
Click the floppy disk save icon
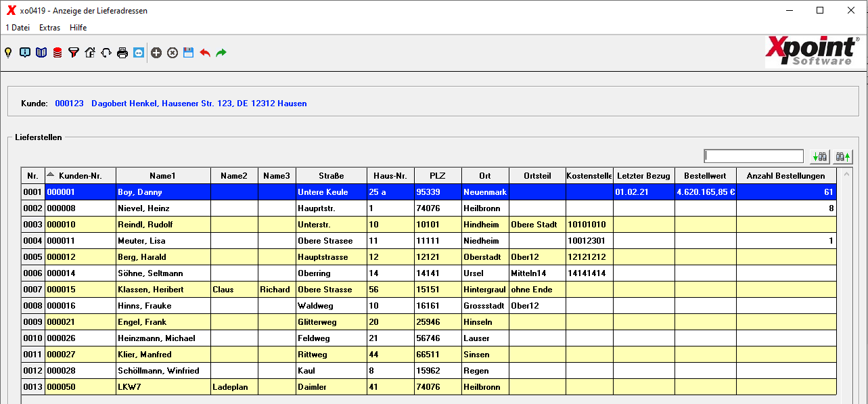(189, 52)
